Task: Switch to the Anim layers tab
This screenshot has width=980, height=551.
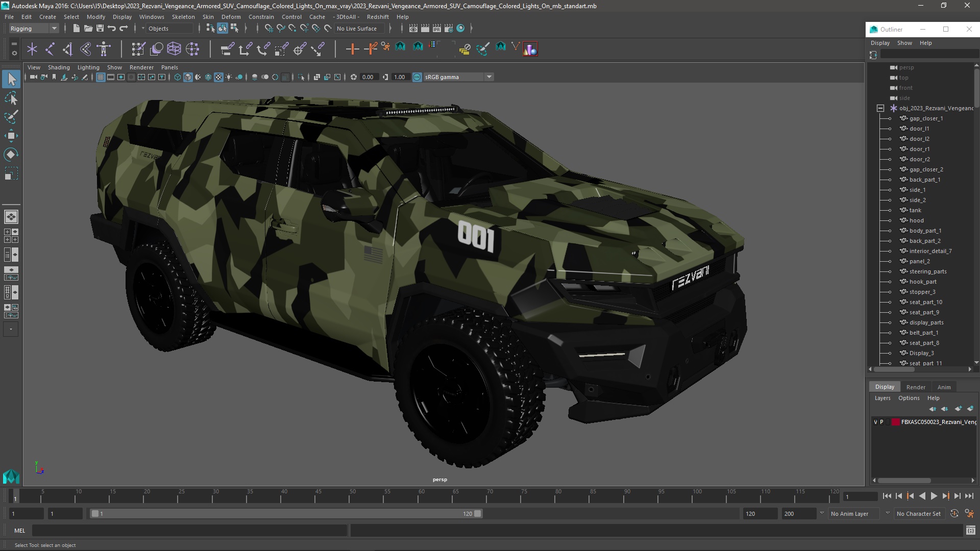Action: (x=944, y=387)
